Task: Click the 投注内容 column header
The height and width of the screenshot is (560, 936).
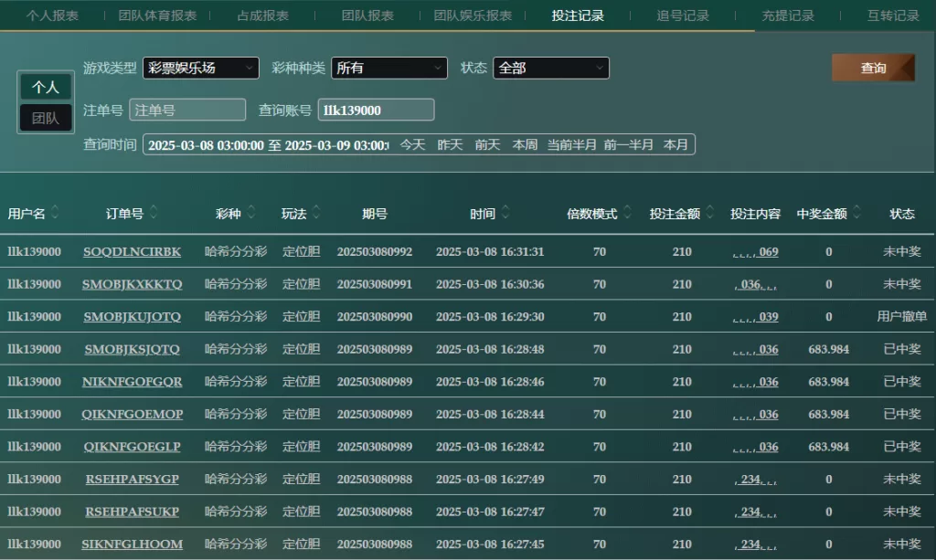Action: coord(755,214)
